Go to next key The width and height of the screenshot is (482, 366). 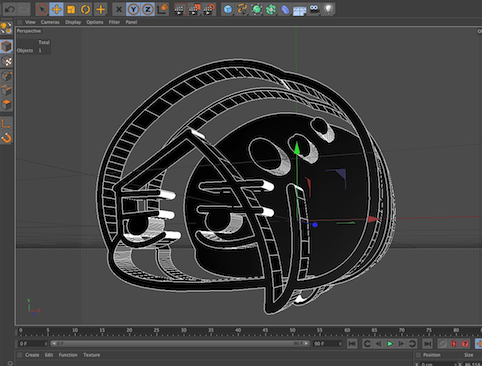412,344
